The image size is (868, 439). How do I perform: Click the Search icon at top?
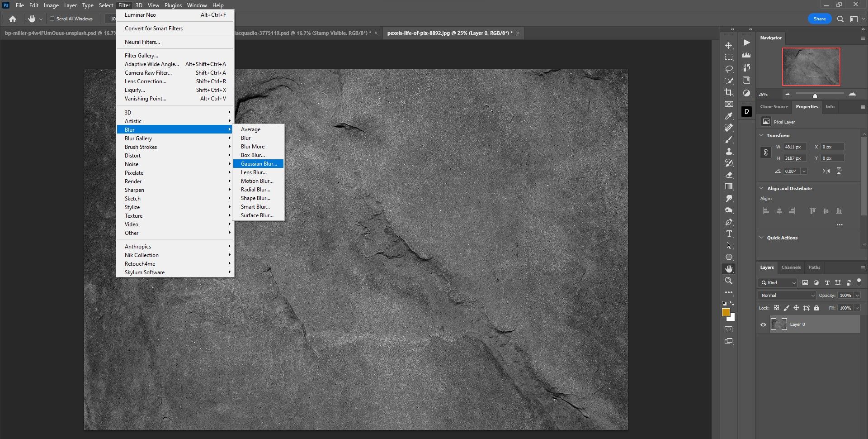pyautogui.click(x=840, y=19)
